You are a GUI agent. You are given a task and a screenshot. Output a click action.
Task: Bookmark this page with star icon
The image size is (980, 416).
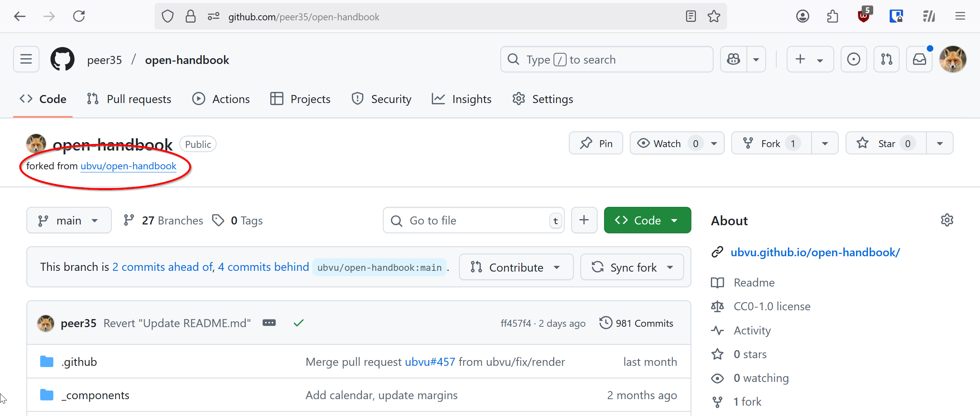[x=714, y=16]
